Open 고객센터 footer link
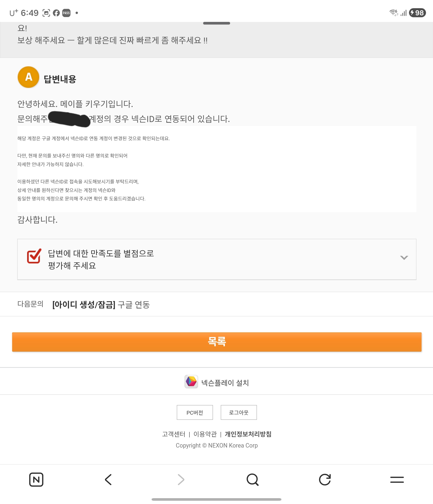This screenshot has height=504, width=433. pos(173,434)
